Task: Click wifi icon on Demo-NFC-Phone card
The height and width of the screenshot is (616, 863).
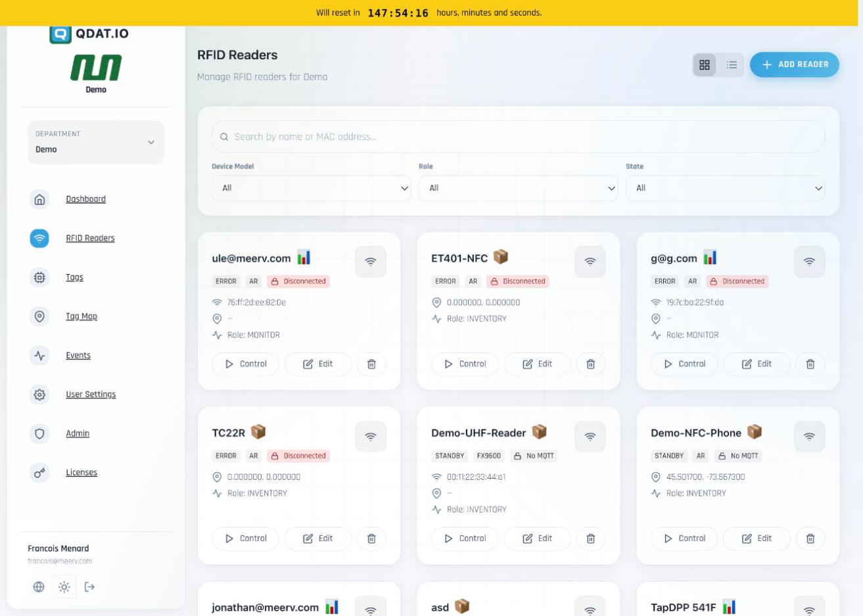Action: 809,437
